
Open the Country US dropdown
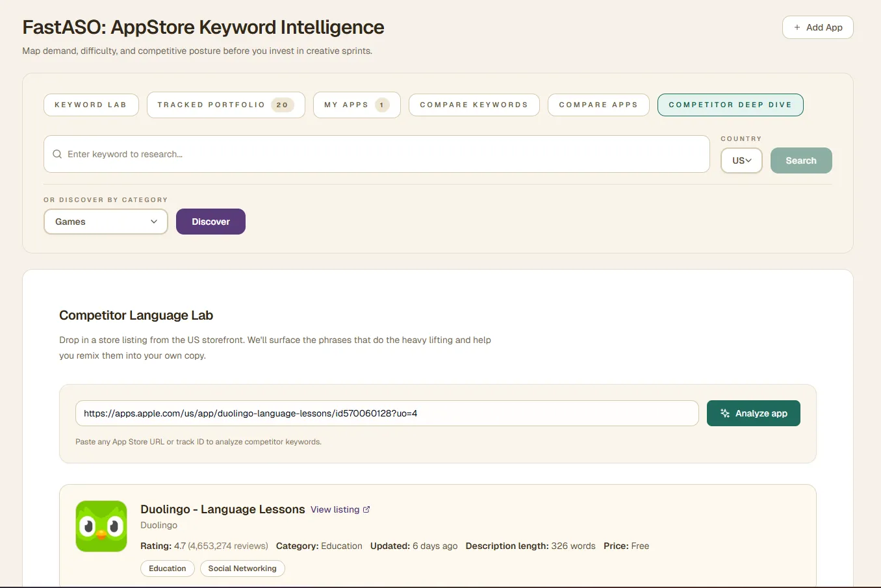click(741, 160)
